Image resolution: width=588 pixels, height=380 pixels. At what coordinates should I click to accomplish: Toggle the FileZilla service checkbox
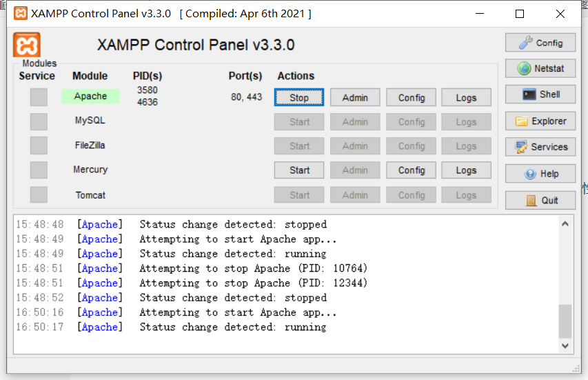(39, 146)
